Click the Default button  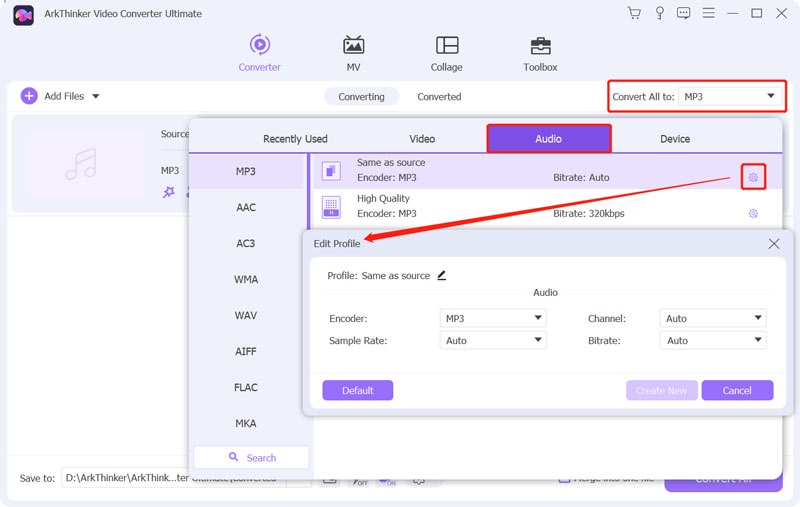click(x=358, y=390)
